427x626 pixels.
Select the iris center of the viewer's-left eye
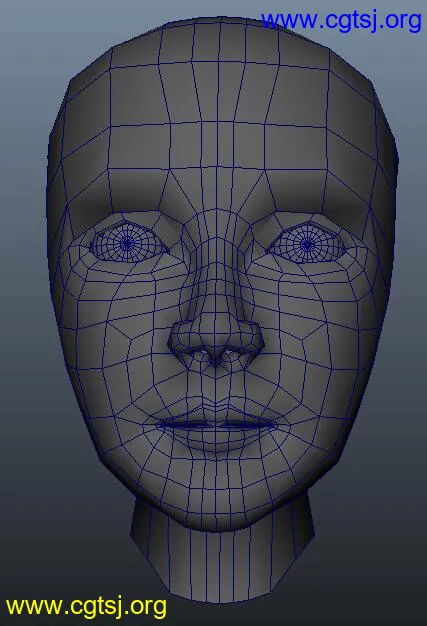pos(127,242)
